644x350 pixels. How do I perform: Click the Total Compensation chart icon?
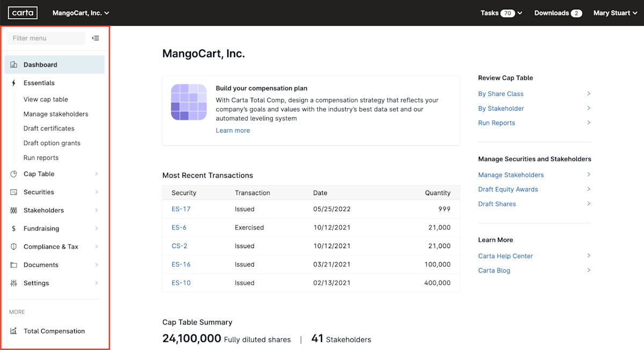(13, 331)
